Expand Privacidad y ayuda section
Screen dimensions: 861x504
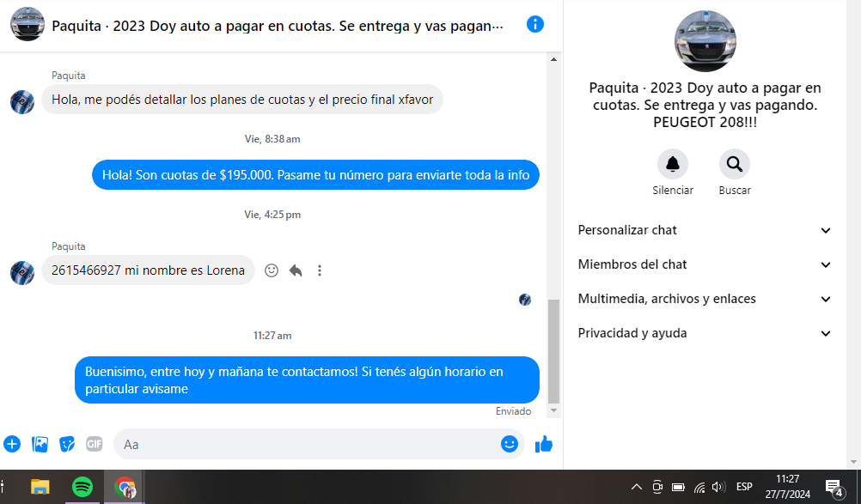(705, 333)
